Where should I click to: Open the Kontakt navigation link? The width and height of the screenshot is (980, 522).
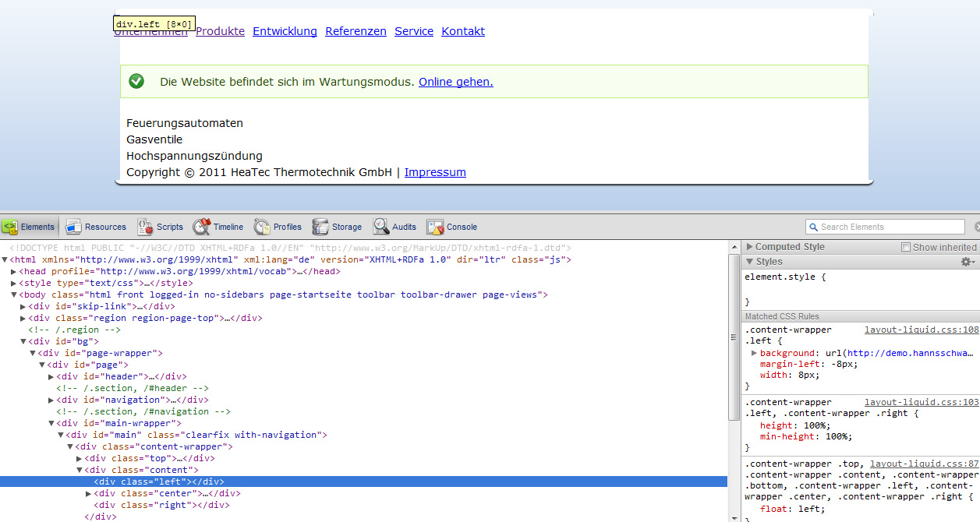[463, 31]
